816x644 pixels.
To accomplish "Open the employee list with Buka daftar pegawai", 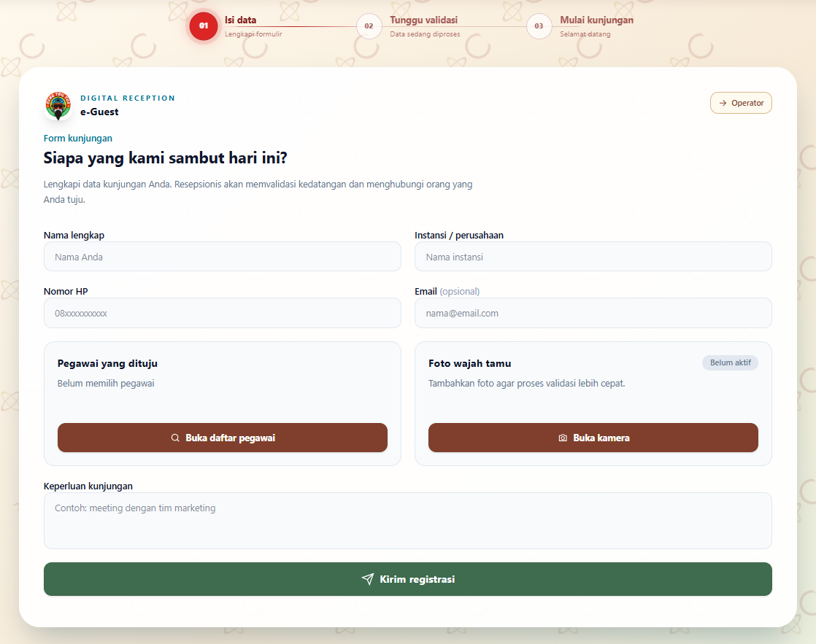I will [x=223, y=438].
